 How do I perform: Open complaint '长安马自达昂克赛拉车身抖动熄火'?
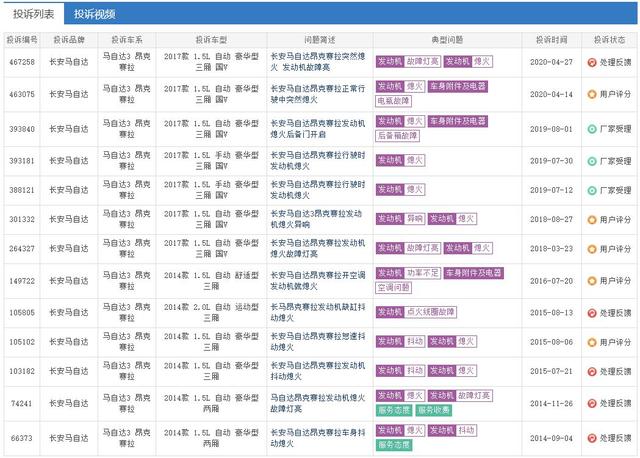click(x=318, y=438)
